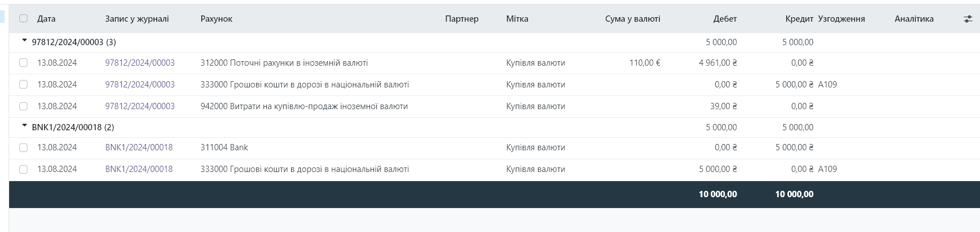Select the checkbox for 312000 account row
This screenshot has height=232, width=980.
click(23, 63)
